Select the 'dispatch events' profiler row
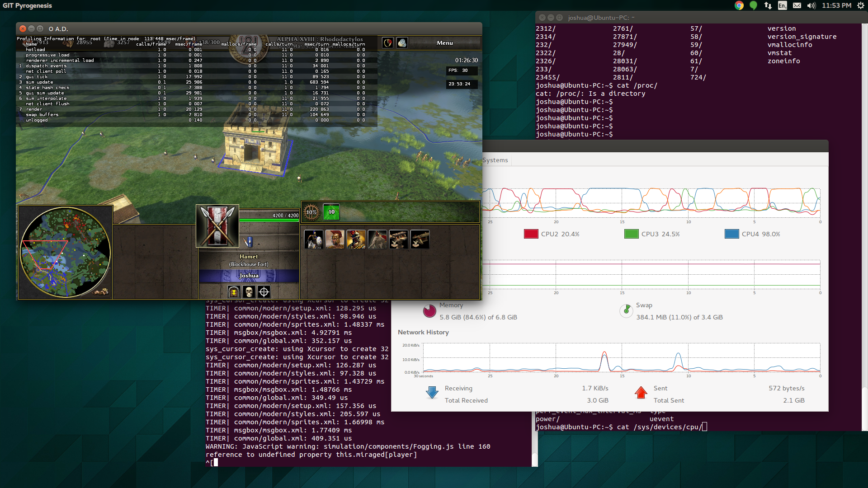 click(x=197, y=66)
